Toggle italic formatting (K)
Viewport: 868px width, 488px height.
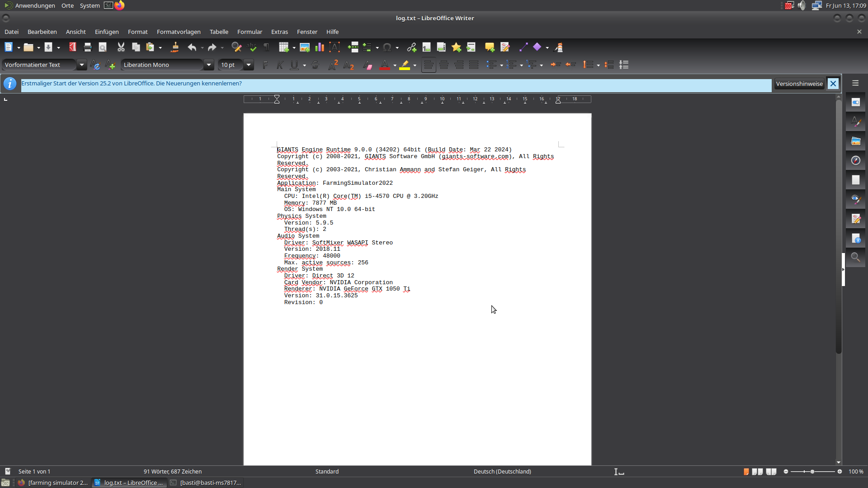click(x=280, y=65)
